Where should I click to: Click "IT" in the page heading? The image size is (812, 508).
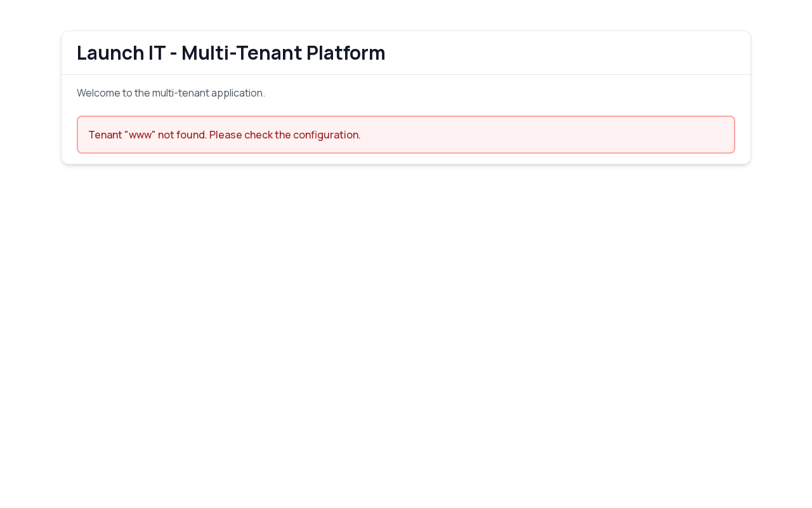click(x=157, y=53)
